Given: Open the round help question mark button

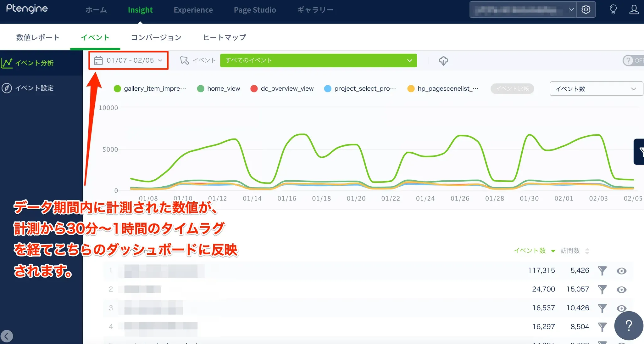Looking at the screenshot, I should 629,325.
